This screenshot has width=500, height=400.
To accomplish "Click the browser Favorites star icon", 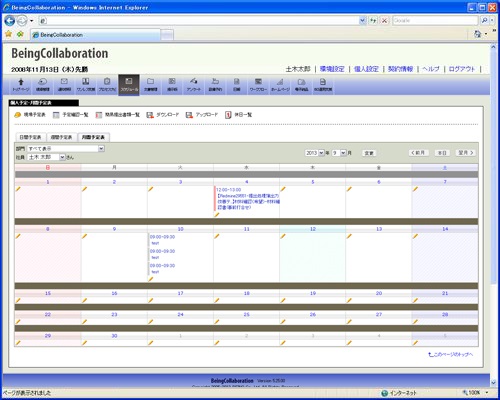I will tap(9, 34).
